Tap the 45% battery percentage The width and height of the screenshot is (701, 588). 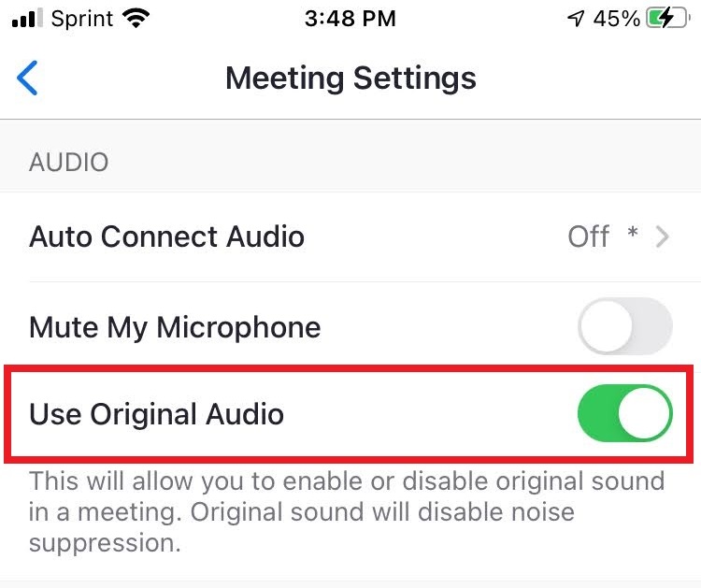(617, 19)
